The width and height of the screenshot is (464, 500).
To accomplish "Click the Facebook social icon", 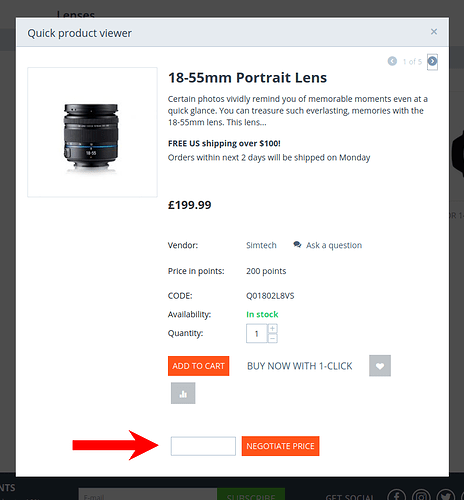I will tap(396, 495).
